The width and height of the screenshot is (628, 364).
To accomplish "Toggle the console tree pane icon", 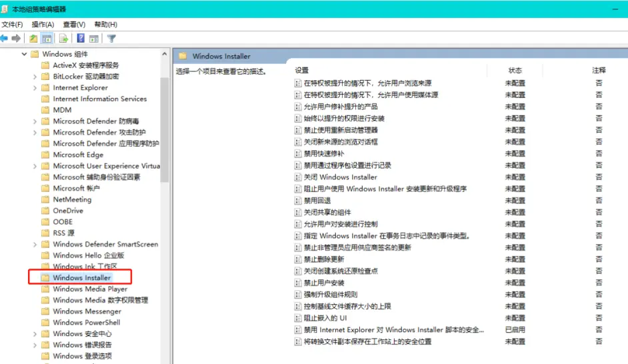I will click(x=47, y=39).
